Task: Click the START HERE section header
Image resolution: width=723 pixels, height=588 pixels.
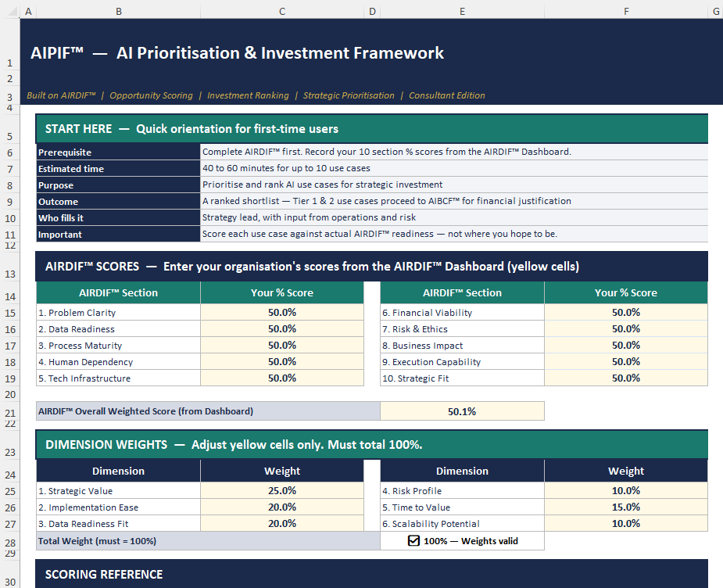Action: [371, 129]
